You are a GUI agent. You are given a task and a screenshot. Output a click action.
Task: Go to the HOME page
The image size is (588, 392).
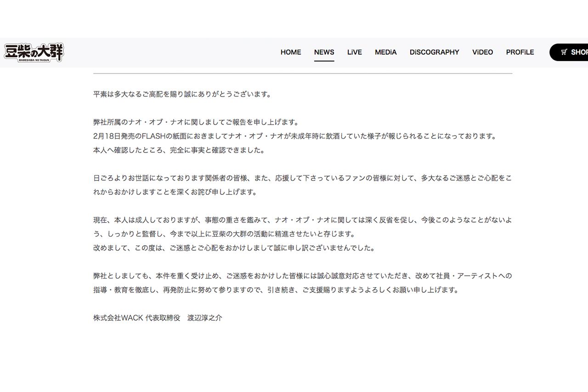(291, 52)
